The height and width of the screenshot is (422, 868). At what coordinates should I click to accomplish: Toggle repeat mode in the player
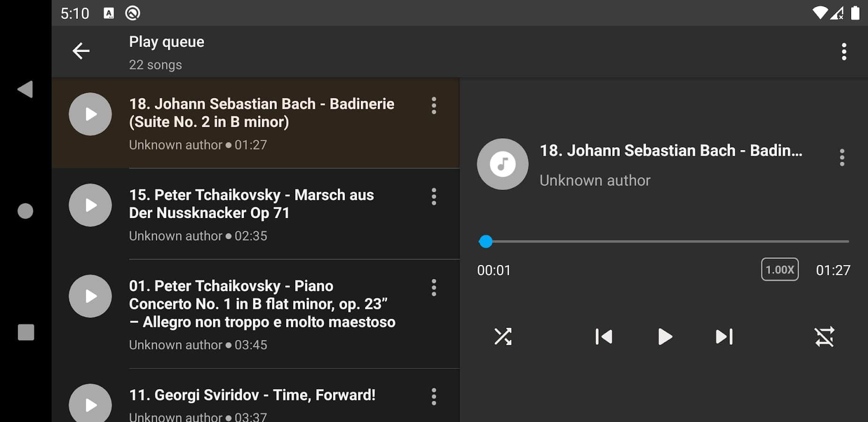(824, 337)
